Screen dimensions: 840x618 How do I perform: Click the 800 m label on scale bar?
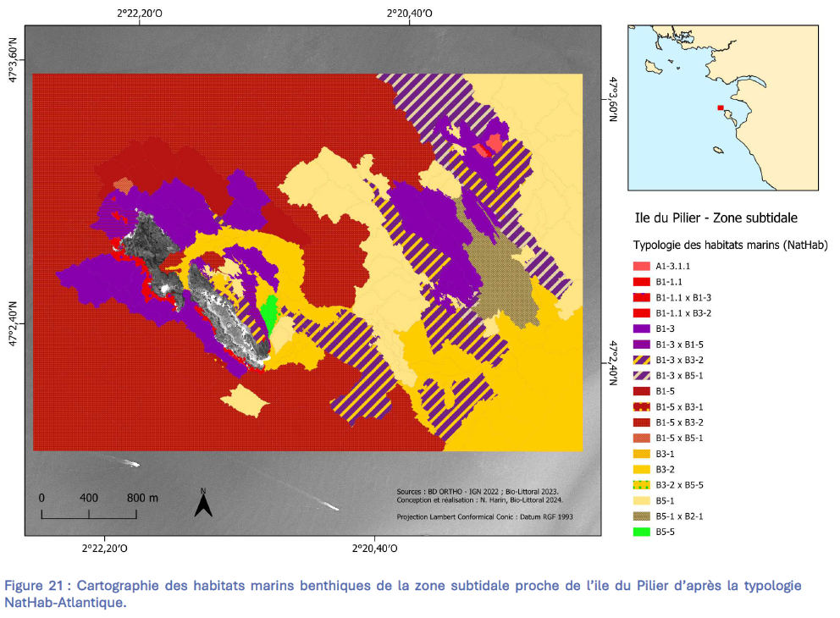141,498
